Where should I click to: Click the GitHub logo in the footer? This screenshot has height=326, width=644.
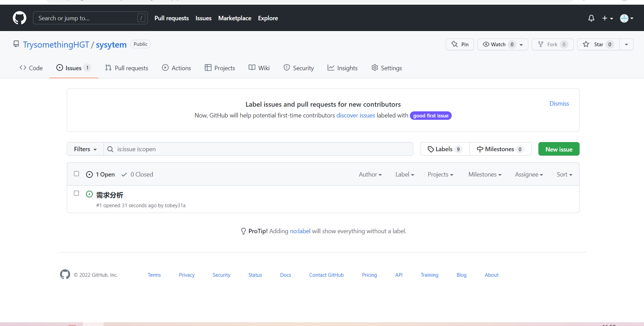[65, 275]
